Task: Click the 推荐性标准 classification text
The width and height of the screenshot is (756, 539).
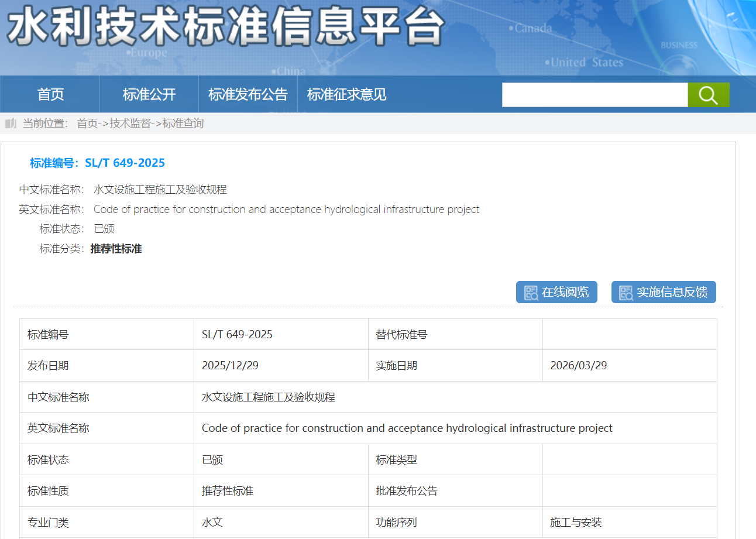Action: (115, 248)
